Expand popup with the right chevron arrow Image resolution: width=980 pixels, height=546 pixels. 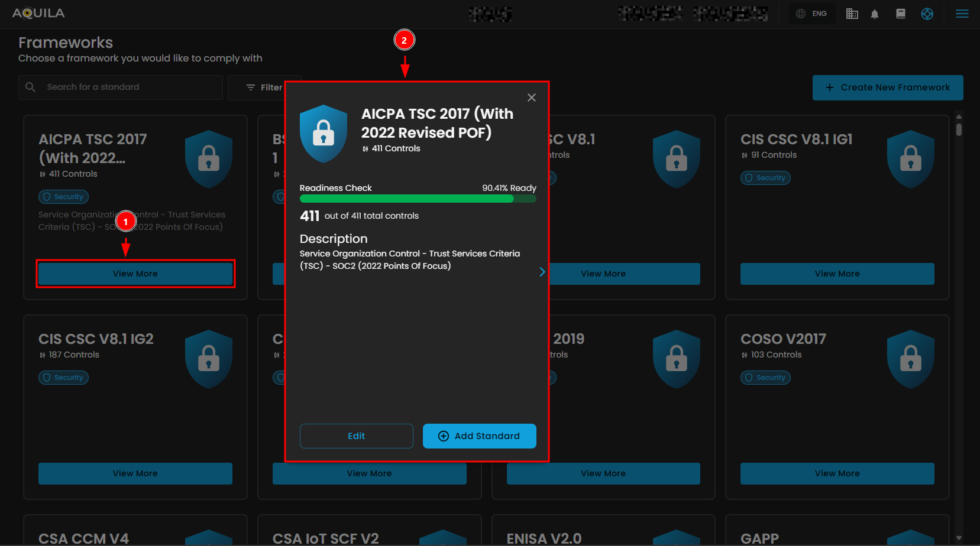[x=542, y=272]
